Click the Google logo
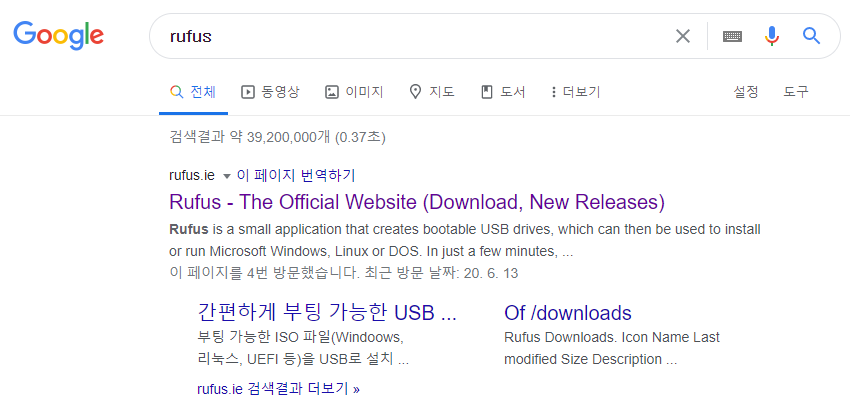850x418 pixels. (x=59, y=36)
